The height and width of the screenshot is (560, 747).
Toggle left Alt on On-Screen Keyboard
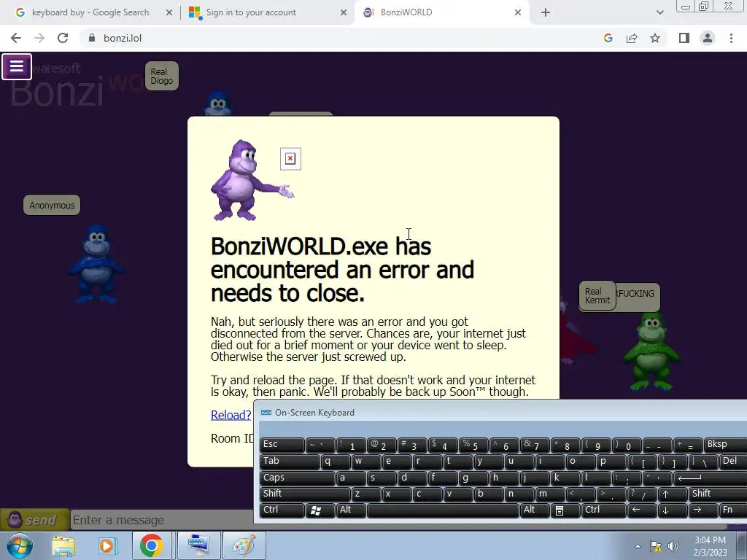pyautogui.click(x=351, y=510)
